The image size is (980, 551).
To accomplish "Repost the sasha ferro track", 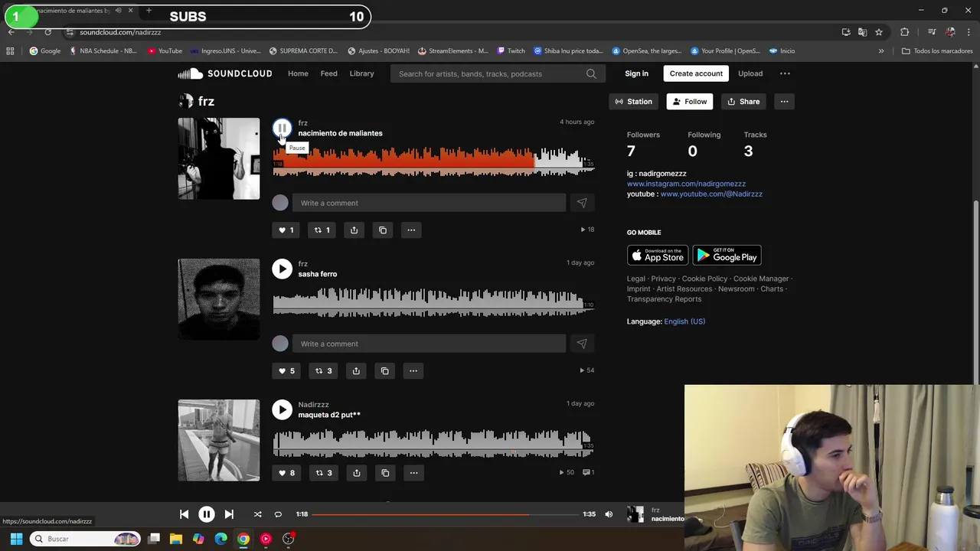I will click(323, 370).
